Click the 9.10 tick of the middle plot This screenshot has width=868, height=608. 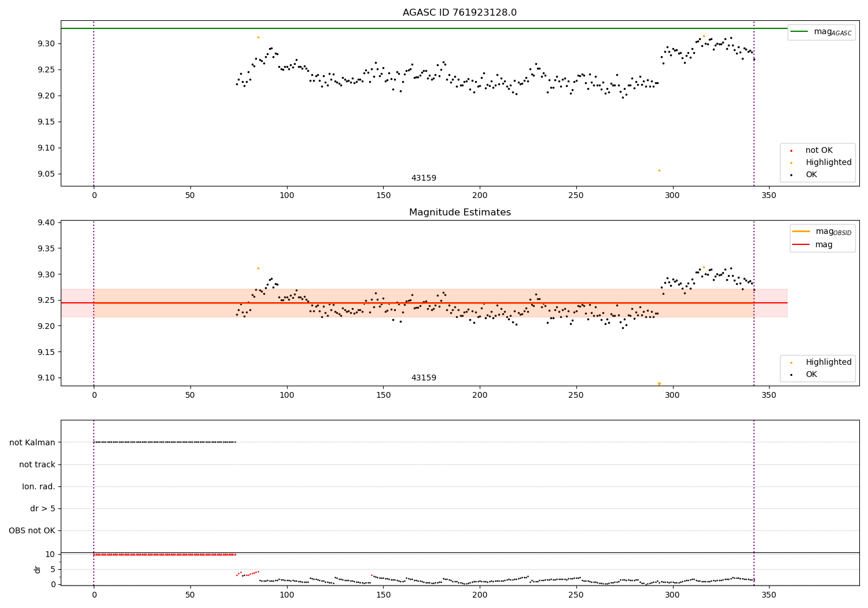(46, 378)
